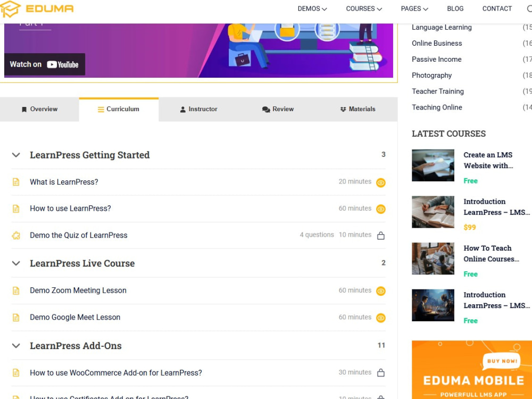The image size is (532, 399).
Task: Click puzzle quiz icon beside Demo the Quiz
Action: pyautogui.click(x=16, y=236)
